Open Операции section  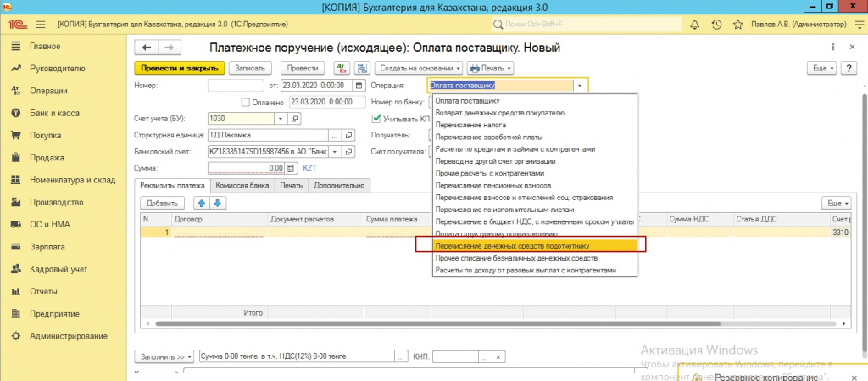pos(48,91)
